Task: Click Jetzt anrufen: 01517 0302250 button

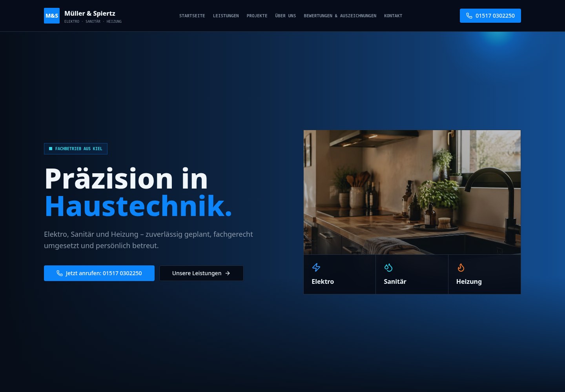Action: coord(99,273)
